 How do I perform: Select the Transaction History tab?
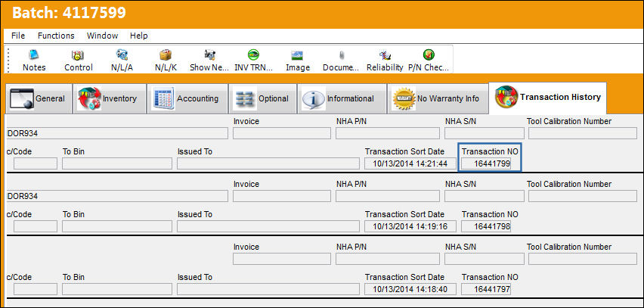tap(548, 98)
